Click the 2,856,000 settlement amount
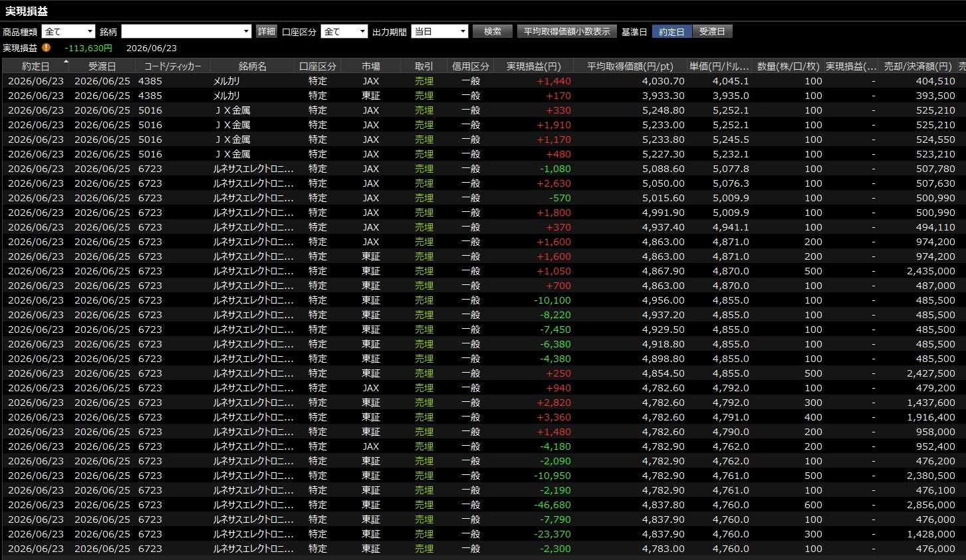966x560 pixels. click(931, 505)
